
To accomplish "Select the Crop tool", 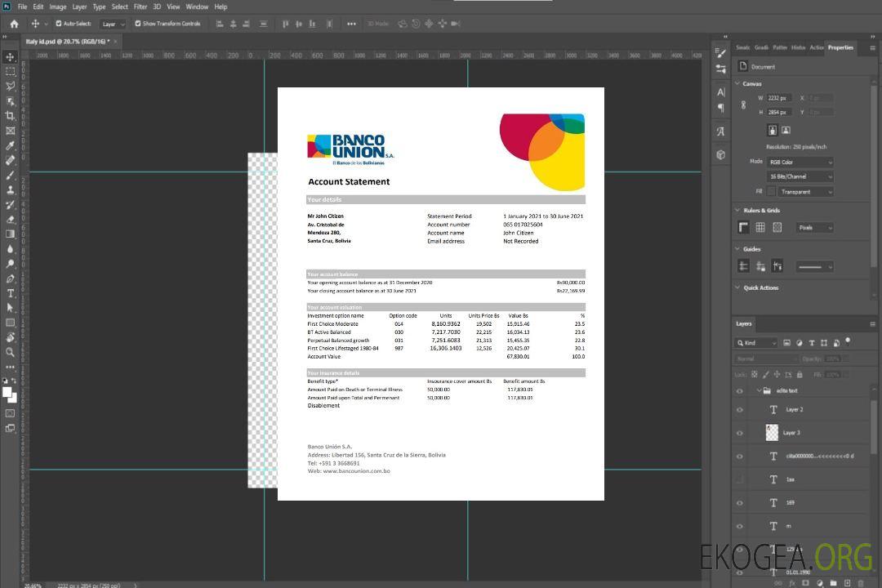I will pyautogui.click(x=10, y=116).
